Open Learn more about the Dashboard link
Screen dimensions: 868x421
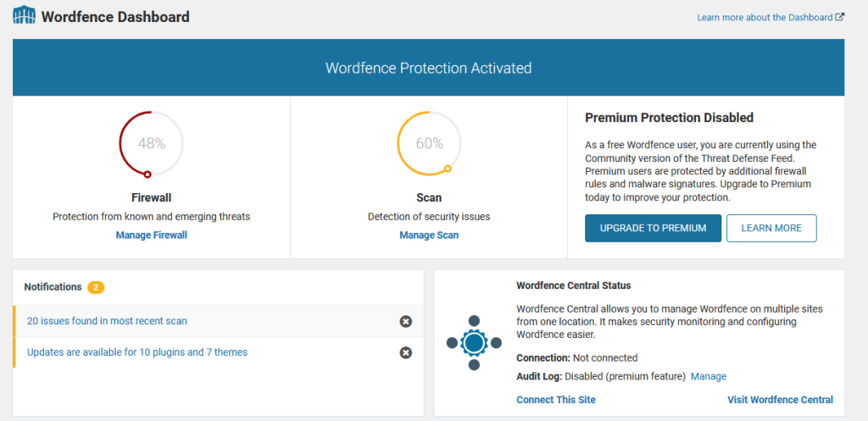coord(765,17)
